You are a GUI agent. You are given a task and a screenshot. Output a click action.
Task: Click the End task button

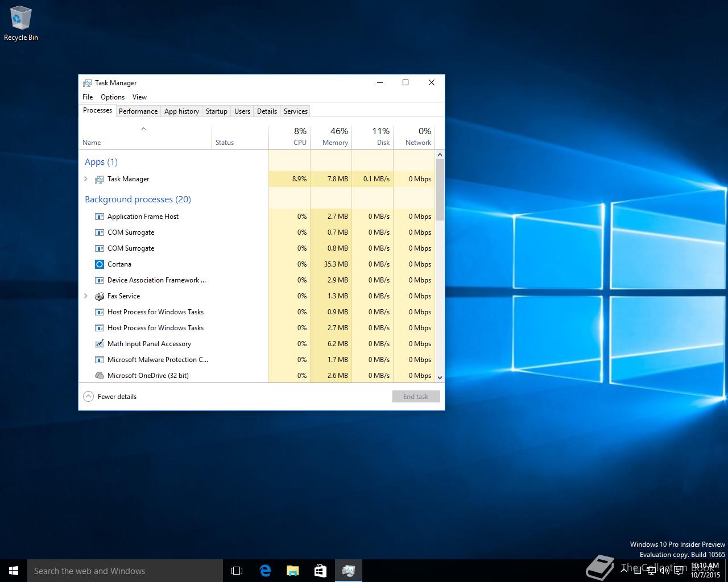[x=416, y=397]
